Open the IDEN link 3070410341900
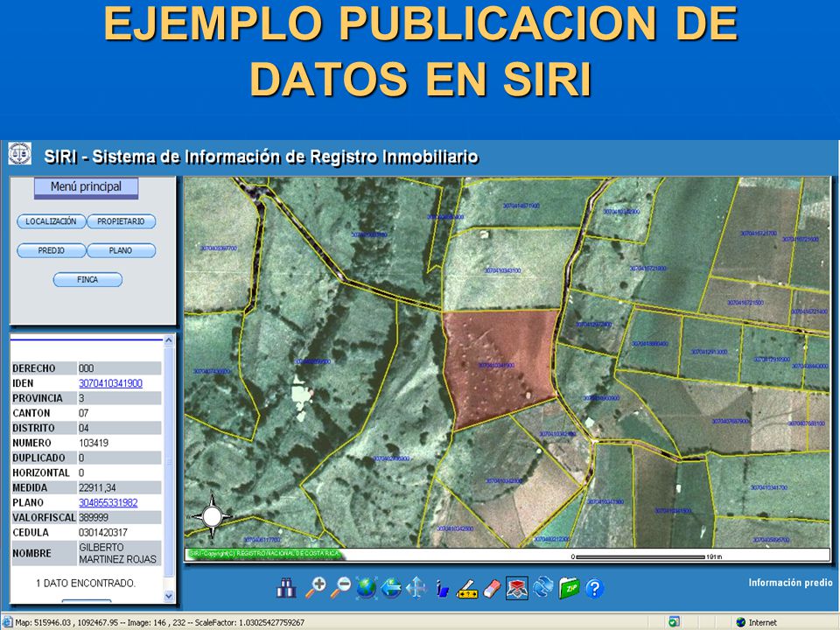Image resolution: width=840 pixels, height=630 pixels. (110, 383)
